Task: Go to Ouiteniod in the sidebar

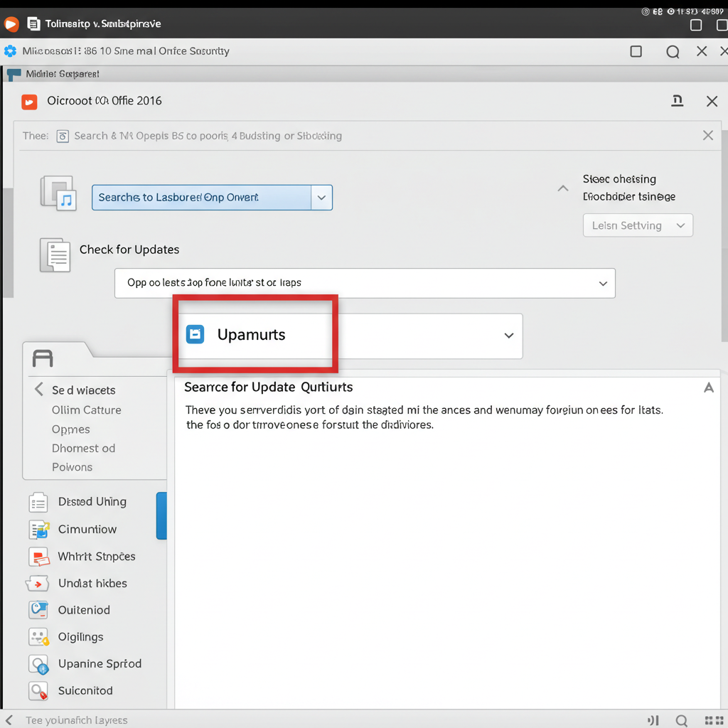Action: (84, 610)
